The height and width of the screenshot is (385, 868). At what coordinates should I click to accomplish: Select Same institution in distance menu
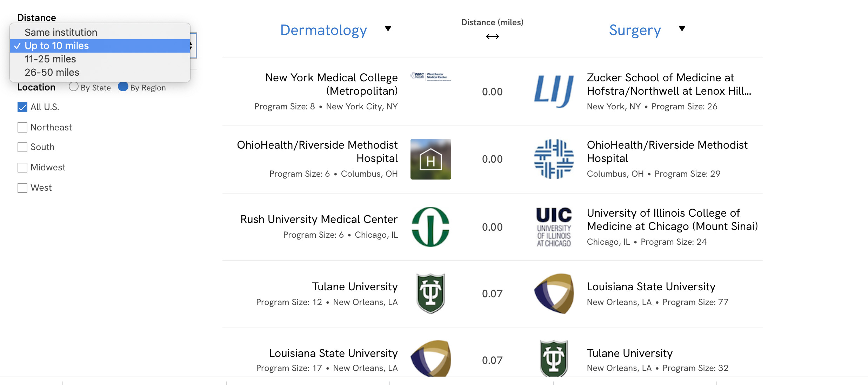pos(61,32)
